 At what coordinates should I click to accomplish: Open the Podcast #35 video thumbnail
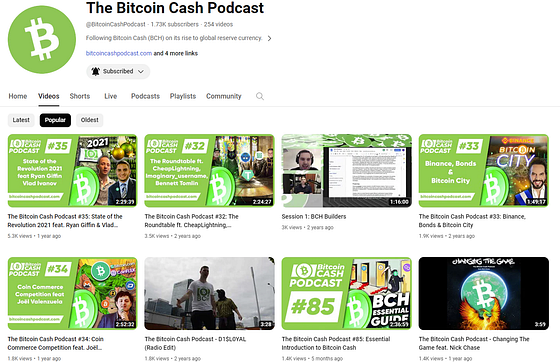coord(72,171)
